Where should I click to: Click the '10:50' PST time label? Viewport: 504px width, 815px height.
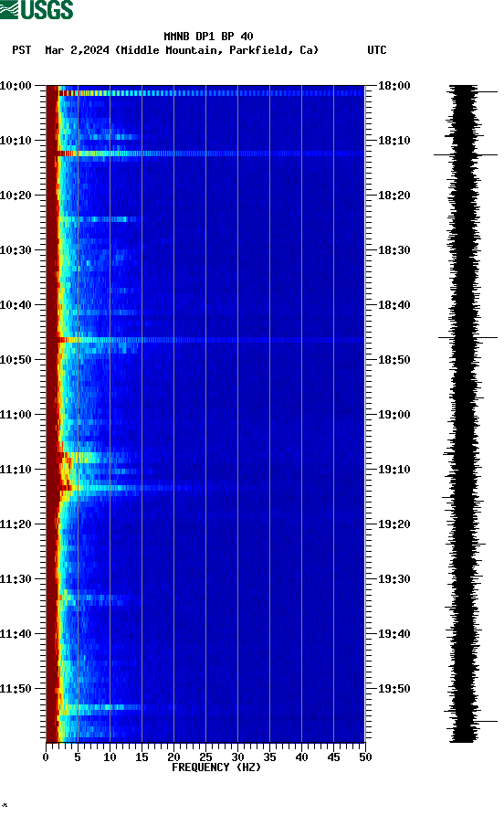point(16,360)
